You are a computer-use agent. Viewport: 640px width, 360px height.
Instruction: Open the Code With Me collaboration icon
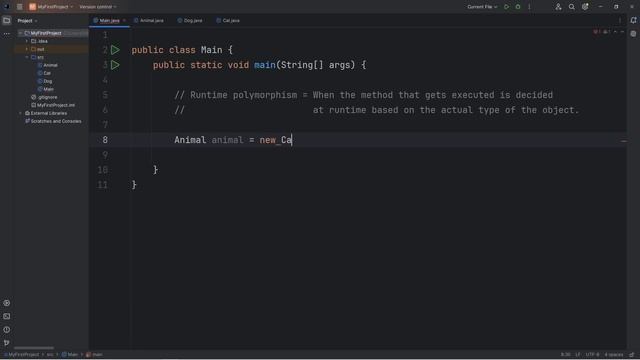(x=558, y=7)
